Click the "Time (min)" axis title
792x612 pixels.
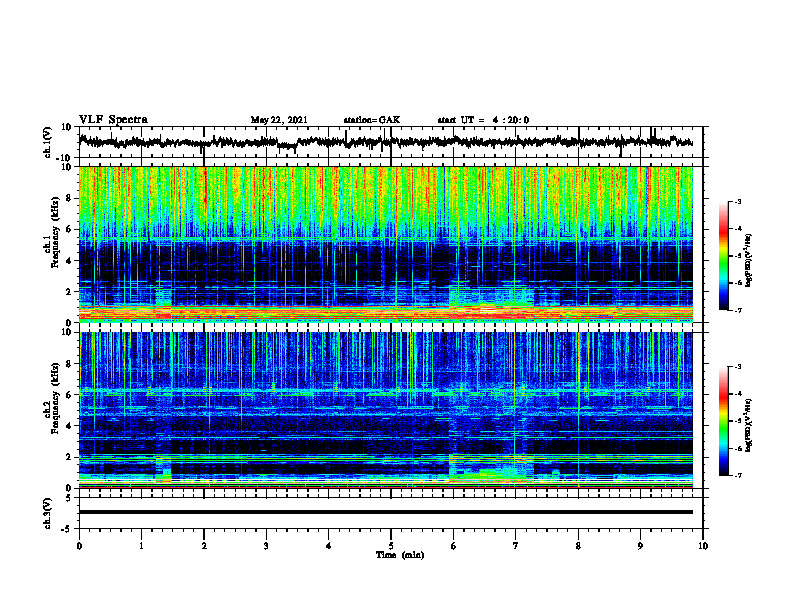point(400,555)
